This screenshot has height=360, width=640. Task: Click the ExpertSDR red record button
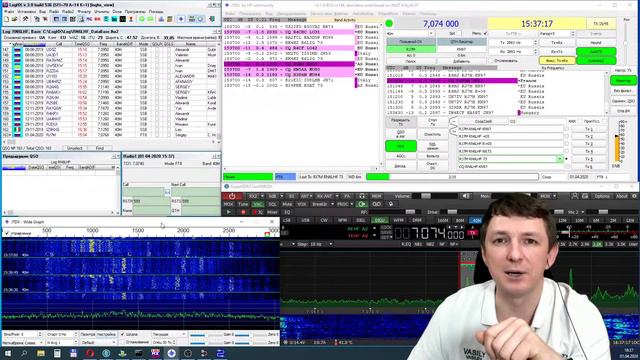click(x=243, y=212)
